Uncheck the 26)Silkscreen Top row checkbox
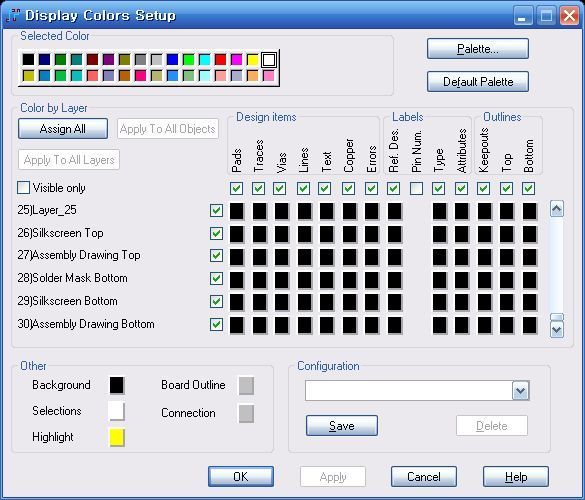This screenshot has width=585, height=500. (216, 234)
